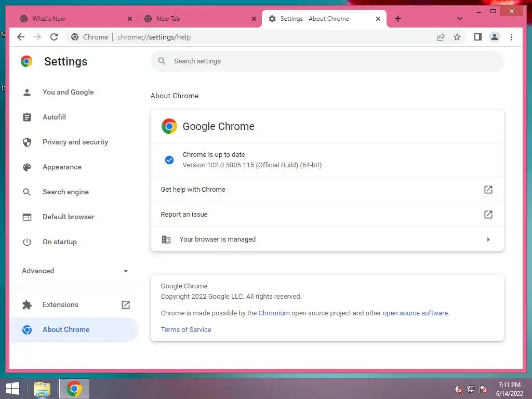Click the window icon beside Default browser
This screenshot has width=532, height=399.
click(x=27, y=217)
